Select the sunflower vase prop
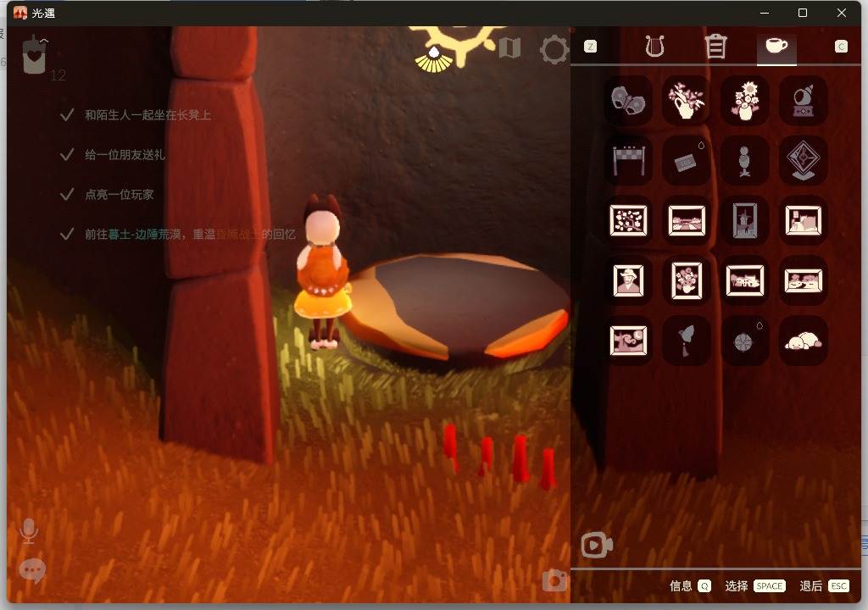The image size is (868, 610). 745,101
